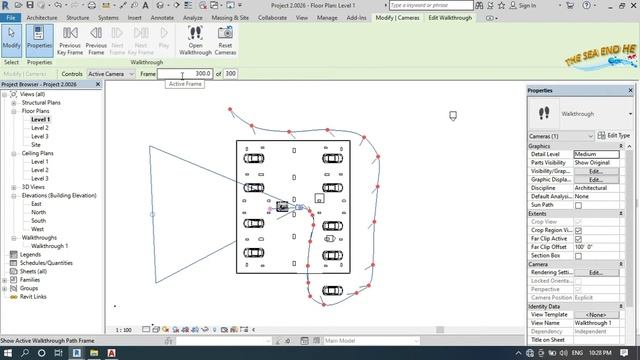Click the Walkthrough footsteps type thumbnail
Viewport: 640px width, 360px height.
click(544, 113)
